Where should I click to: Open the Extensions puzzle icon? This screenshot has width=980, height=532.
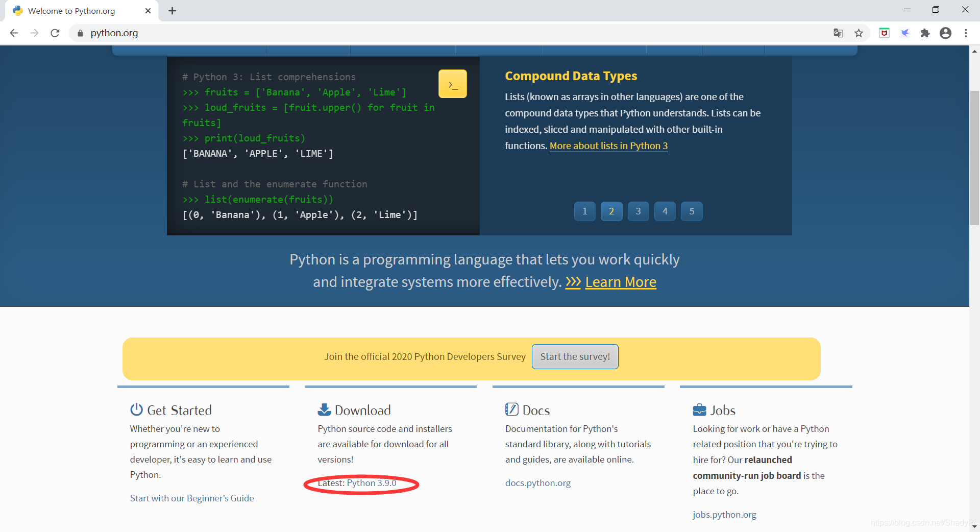(925, 33)
